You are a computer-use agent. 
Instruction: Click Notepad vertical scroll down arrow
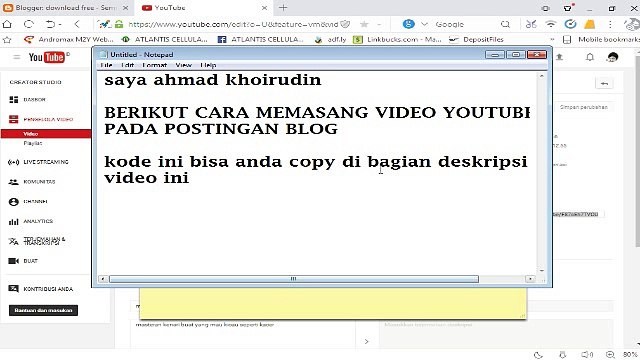pos(542,271)
